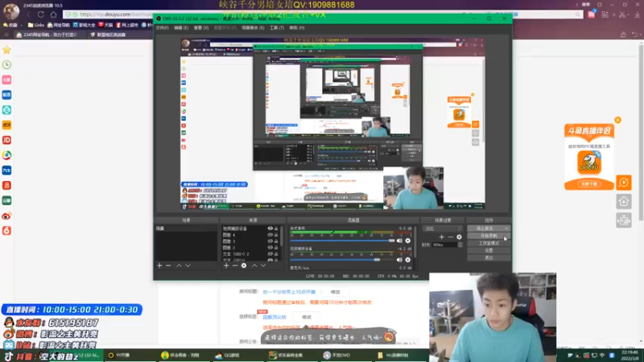Viewport: 644px width, 362px height.
Task: Move the scene down in the Scenes panel
Action: pyautogui.click(x=188, y=265)
